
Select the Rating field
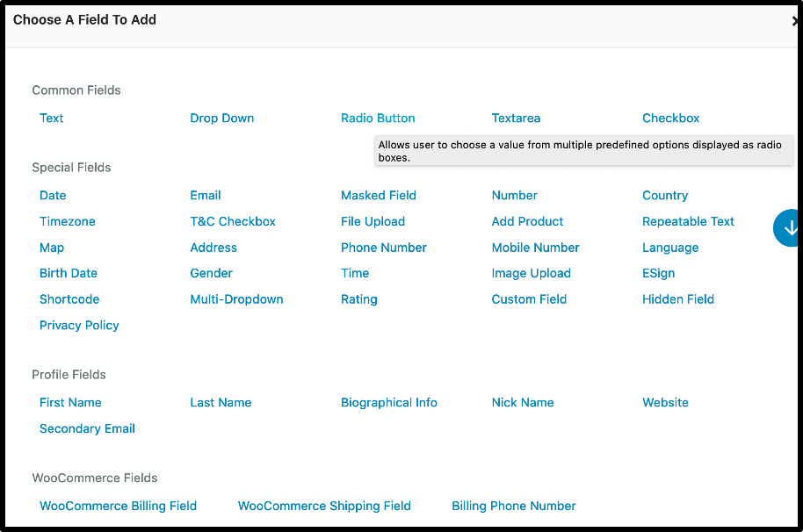358,299
